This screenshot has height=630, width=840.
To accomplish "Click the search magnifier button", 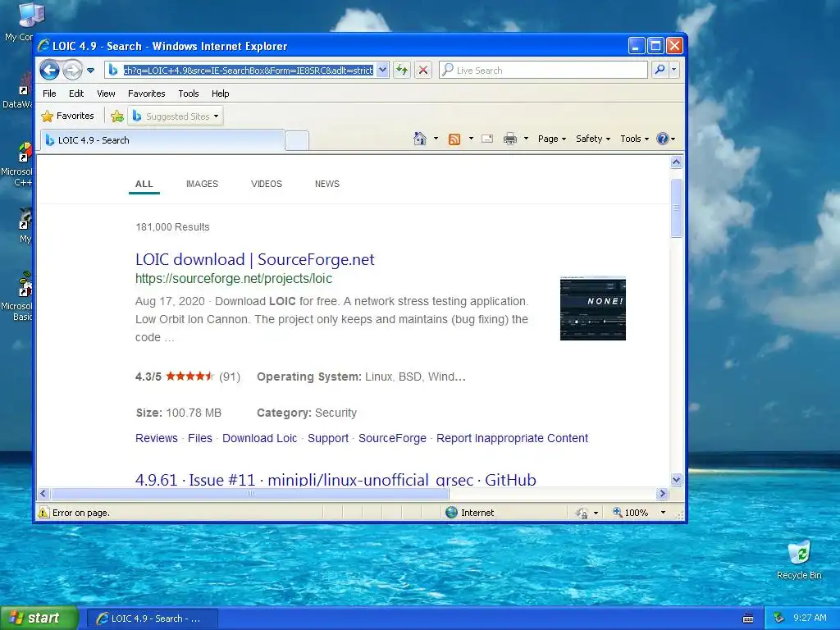I will 660,71.
